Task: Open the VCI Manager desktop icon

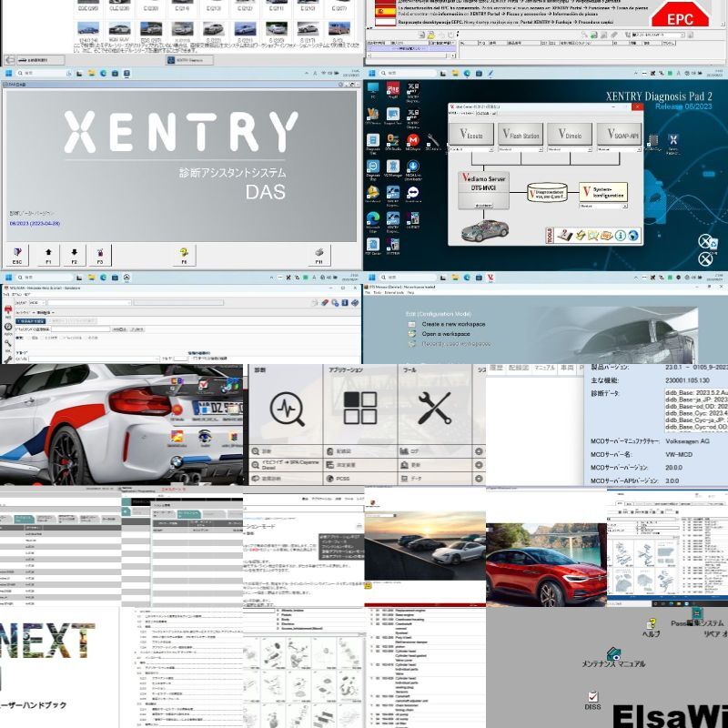Action: point(393,168)
